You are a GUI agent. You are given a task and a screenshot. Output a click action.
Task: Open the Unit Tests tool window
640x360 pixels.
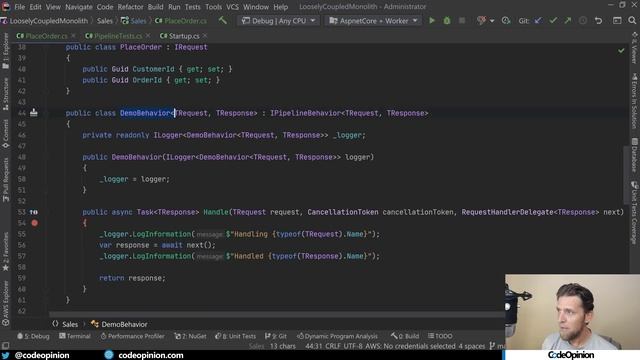236,336
